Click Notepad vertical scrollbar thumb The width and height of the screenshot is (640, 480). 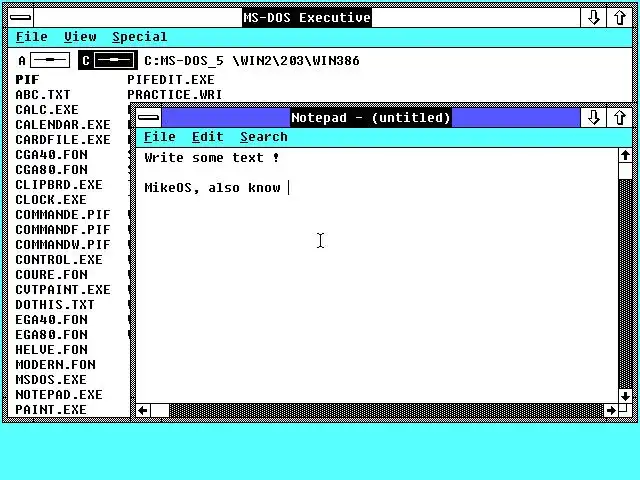click(625, 171)
